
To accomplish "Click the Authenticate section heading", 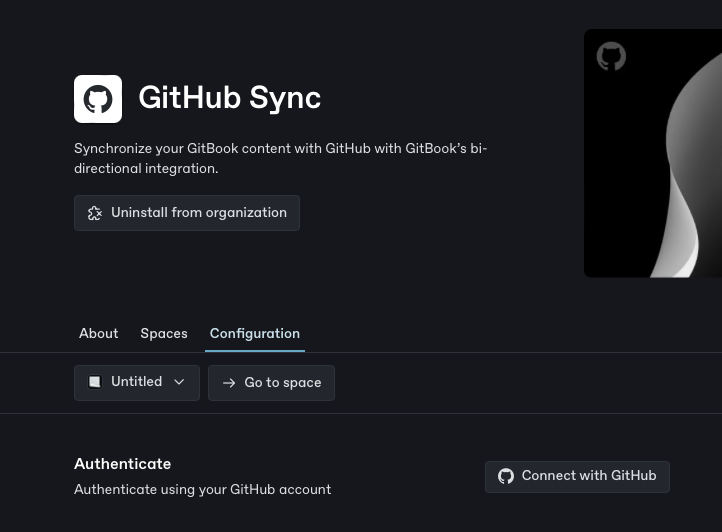I will [122, 464].
